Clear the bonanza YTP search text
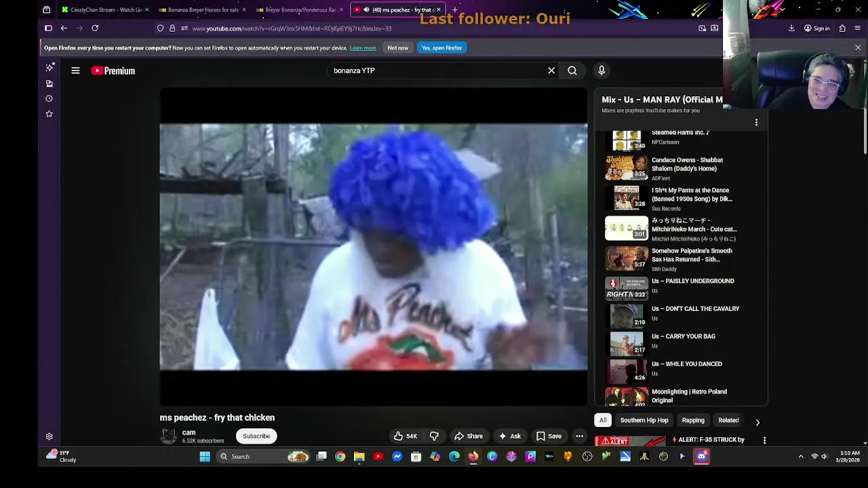 click(x=551, y=70)
